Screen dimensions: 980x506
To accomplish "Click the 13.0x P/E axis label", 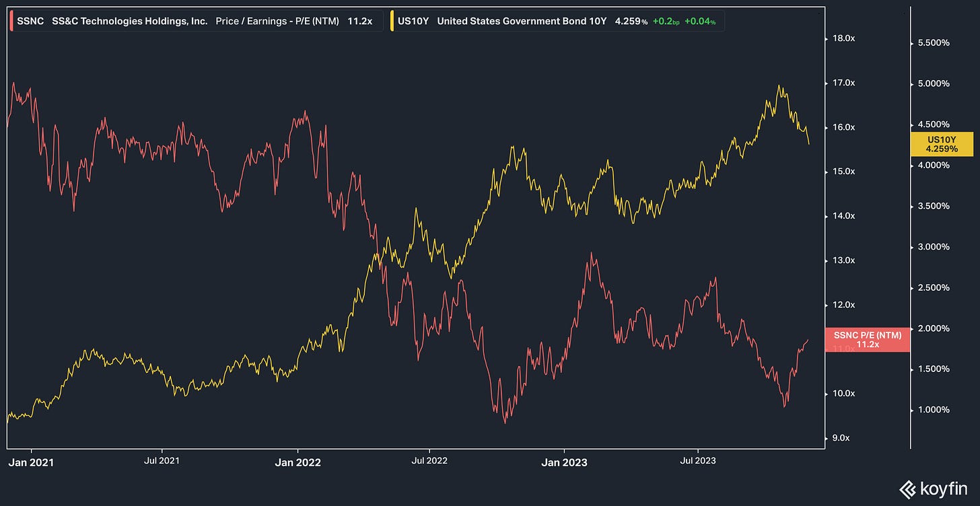I will 844,260.
